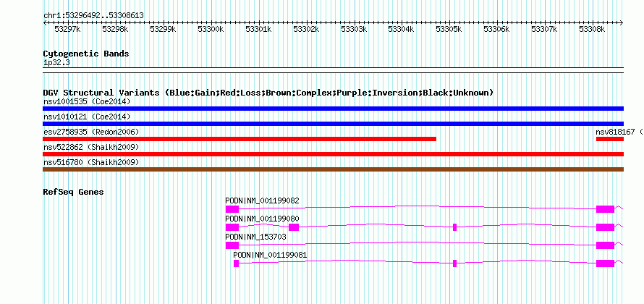Open the nsv1010121 (Coe2014) variant label
This screenshot has height=304, width=644.
[x=87, y=117]
